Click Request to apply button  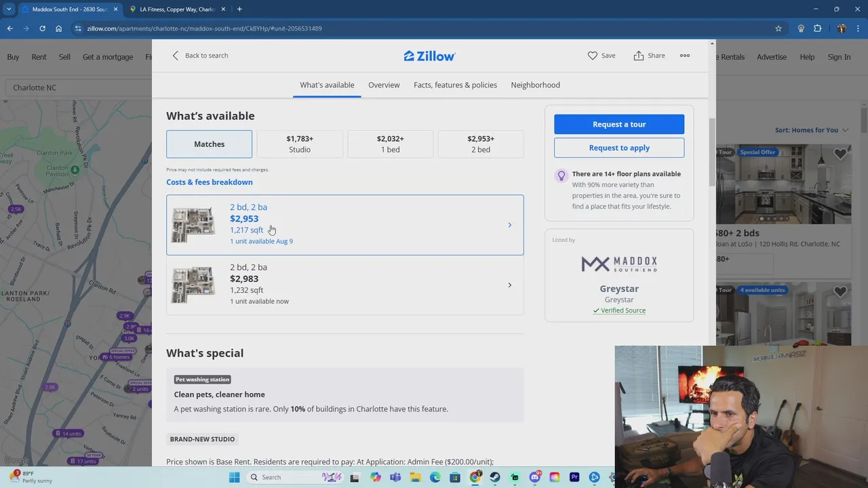tap(619, 148)
